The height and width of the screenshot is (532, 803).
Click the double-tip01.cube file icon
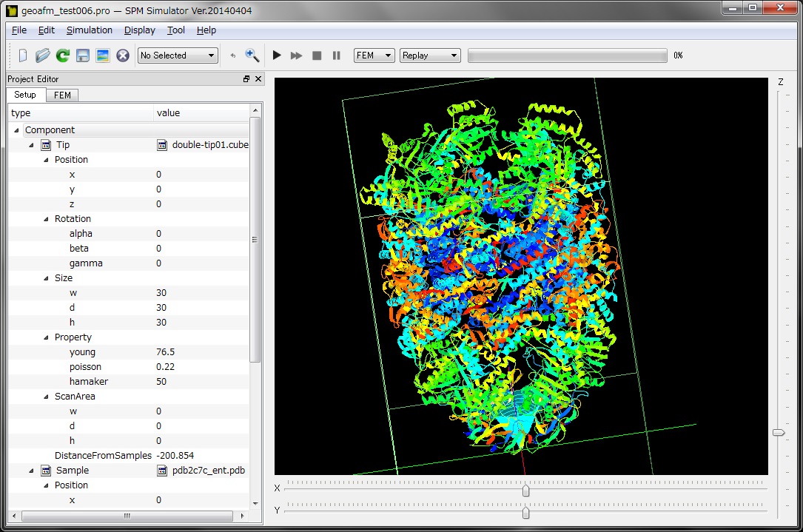pyautogui.click(x=162, y=145)
